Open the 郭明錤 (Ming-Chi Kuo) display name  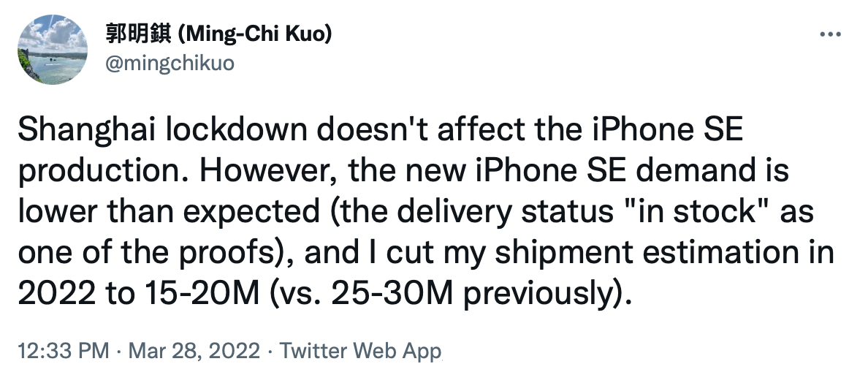click(218, 35)
